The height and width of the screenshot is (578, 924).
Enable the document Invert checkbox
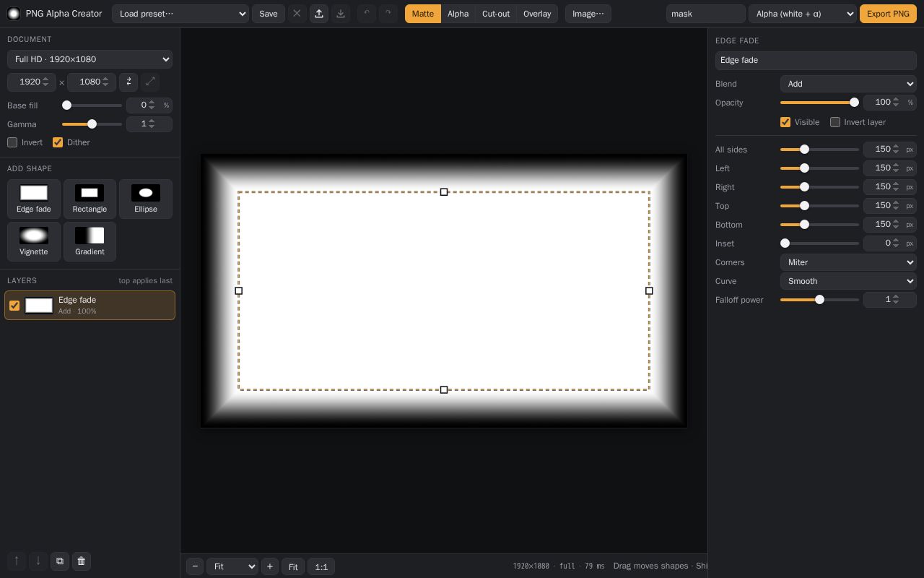(x=12, y=142)
